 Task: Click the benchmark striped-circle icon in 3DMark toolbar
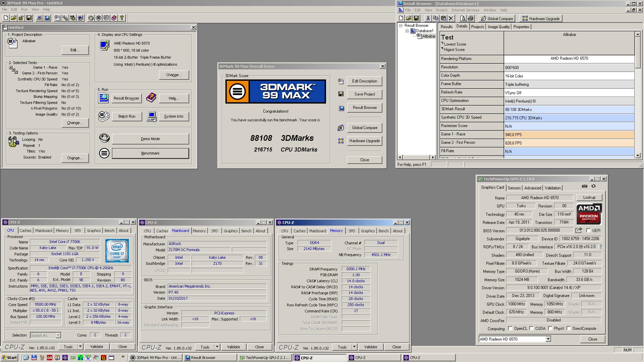pos(99,18)
